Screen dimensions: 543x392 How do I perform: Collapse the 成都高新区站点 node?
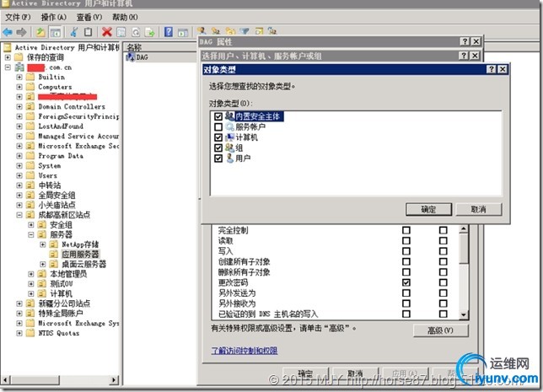coord(19,215)
